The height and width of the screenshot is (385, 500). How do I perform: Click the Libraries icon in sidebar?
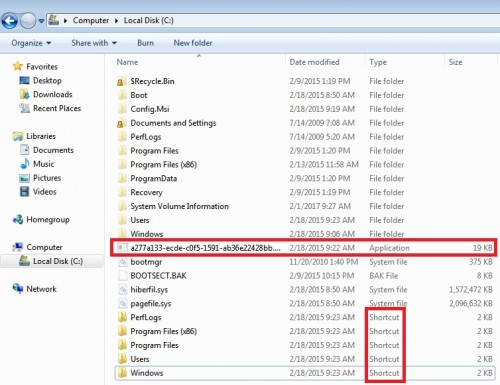tap(18, 136)
